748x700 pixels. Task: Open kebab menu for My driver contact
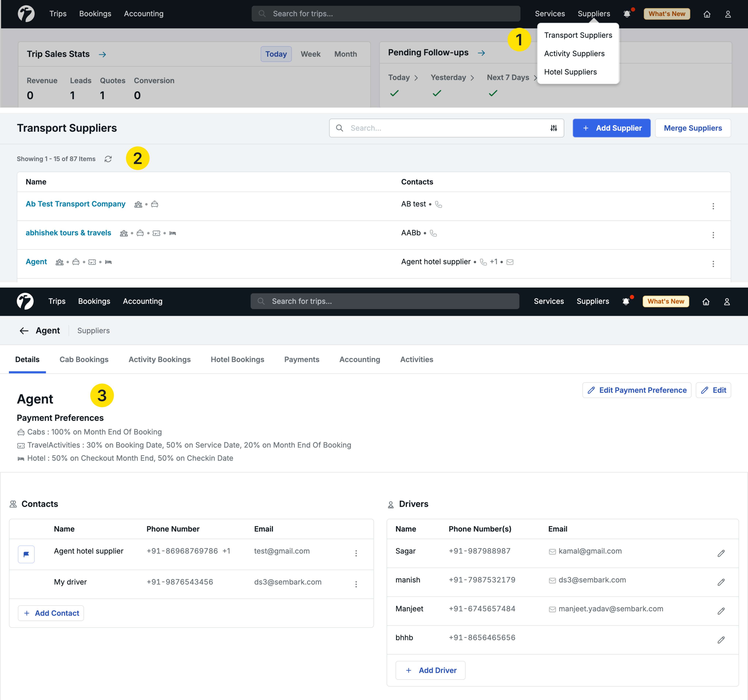point(356,584)
